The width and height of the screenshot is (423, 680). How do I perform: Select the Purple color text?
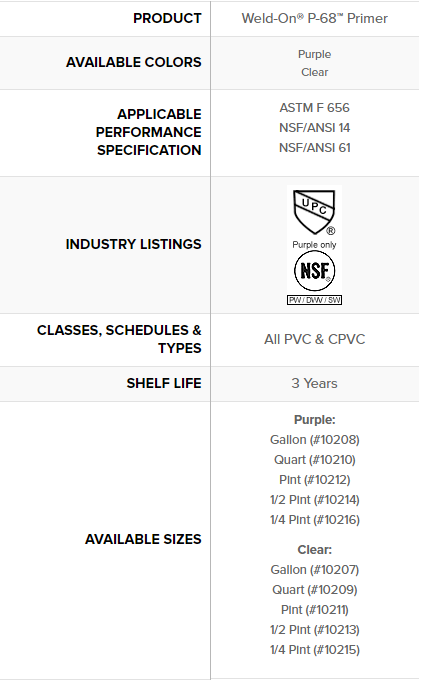(x=315, y=54)
